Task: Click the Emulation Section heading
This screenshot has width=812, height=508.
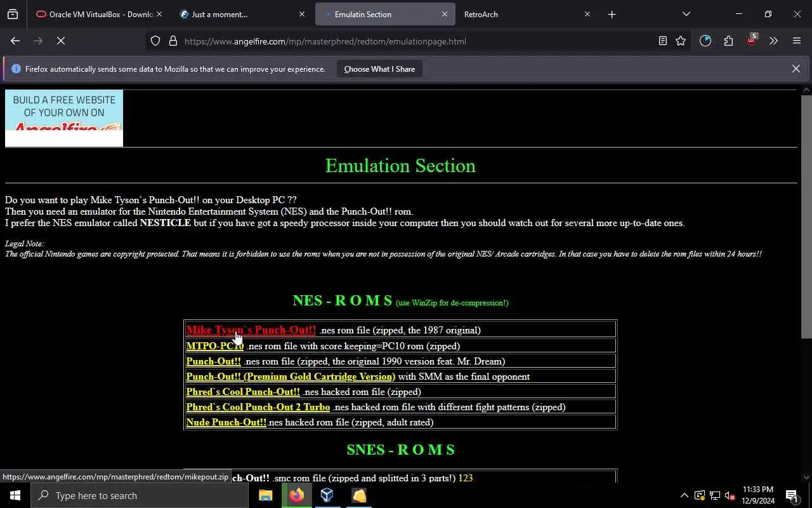Action: pos(400,165)
